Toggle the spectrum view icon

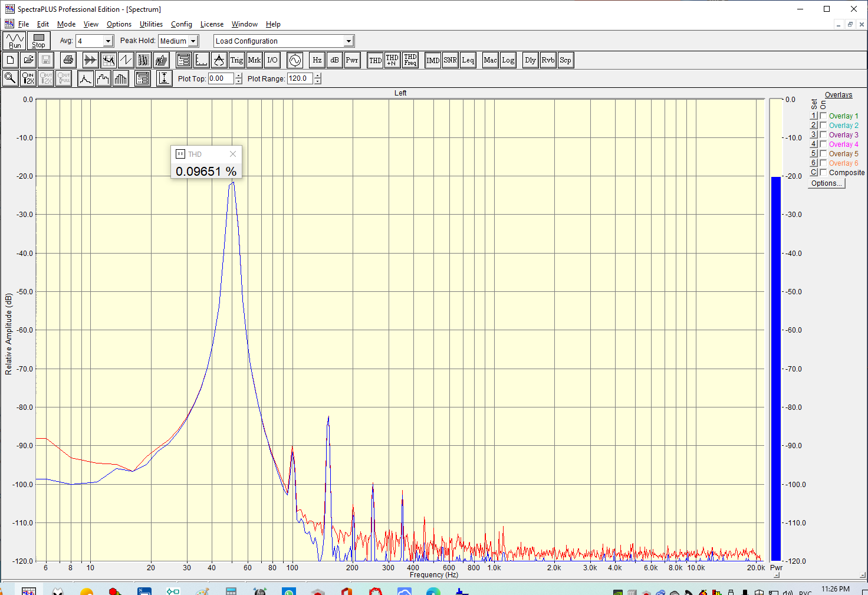(108, 60)
